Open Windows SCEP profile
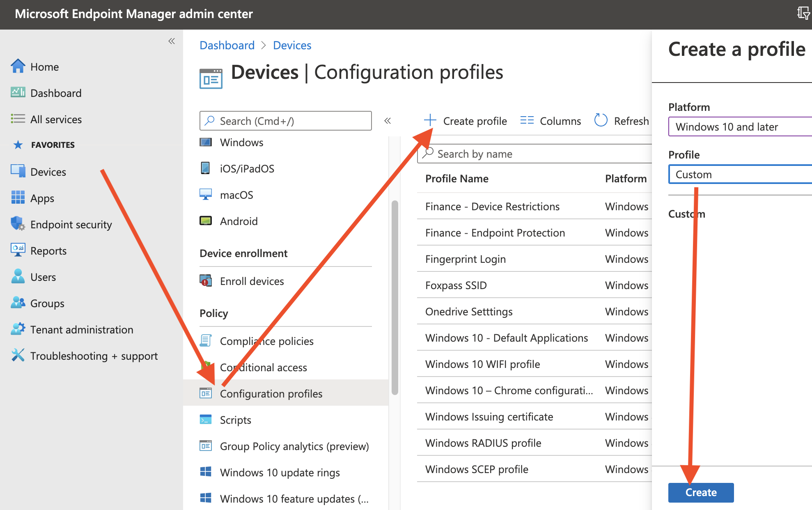 477,469
